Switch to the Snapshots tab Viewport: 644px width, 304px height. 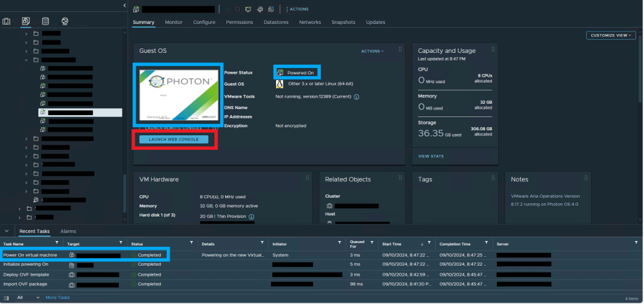[x=343, y=22]
